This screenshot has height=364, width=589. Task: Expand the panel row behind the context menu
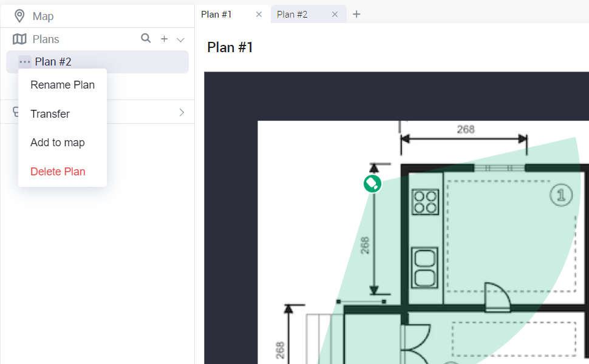pos(180,112)
